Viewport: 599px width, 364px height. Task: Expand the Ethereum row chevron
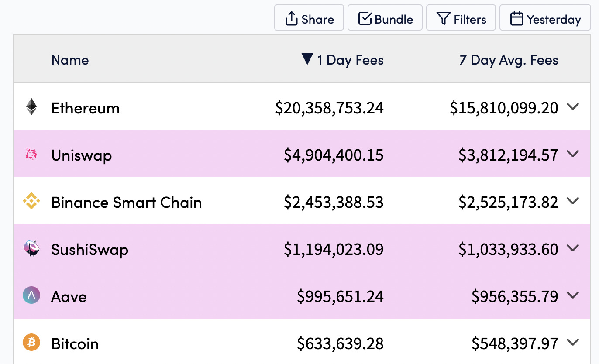click(x=572, y=106)
